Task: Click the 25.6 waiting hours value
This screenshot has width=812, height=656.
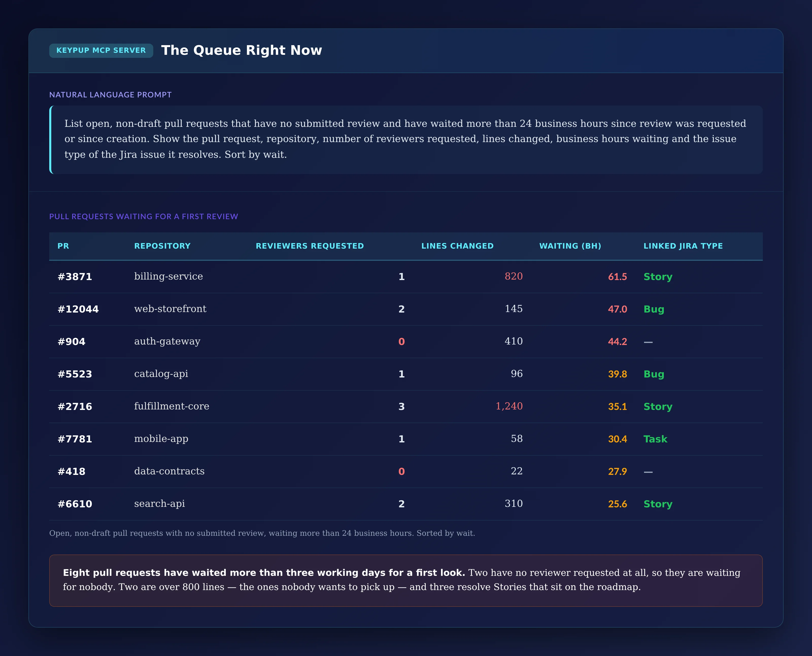Action: pos(617,504)
